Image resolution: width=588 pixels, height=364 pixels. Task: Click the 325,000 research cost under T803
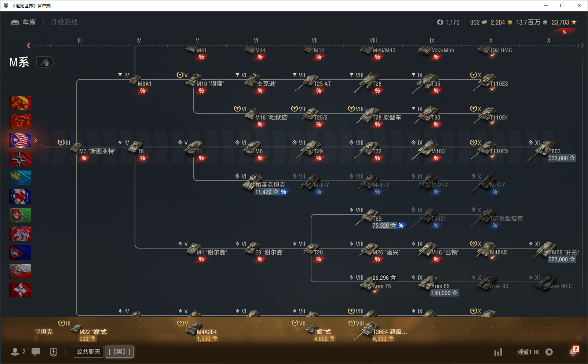pyautogui.click(x=562, y=158)
